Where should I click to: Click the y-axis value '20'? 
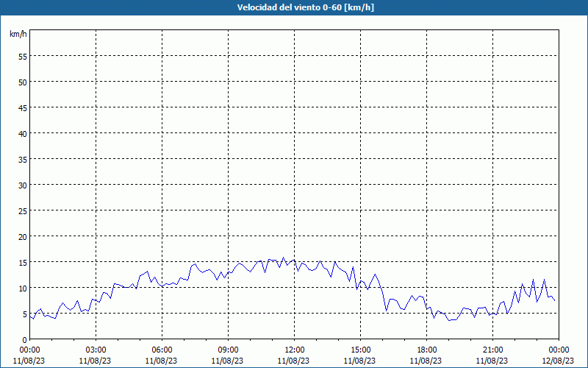click(x=23, y=236)
